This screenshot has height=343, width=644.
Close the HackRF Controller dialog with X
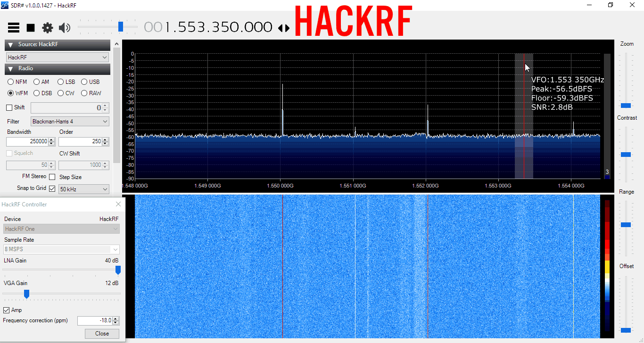click(x=118, y=204)
